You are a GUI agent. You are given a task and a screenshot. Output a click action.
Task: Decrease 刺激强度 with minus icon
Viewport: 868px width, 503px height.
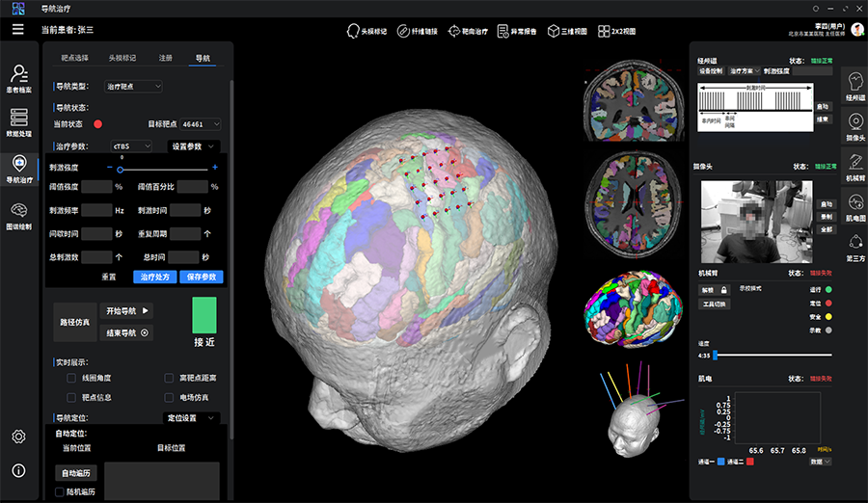pyautogui.click(x=110, y=167)
